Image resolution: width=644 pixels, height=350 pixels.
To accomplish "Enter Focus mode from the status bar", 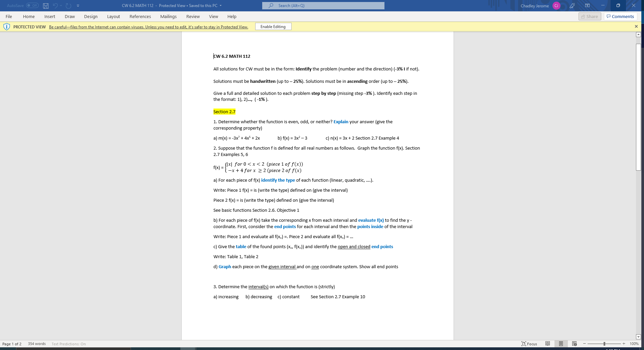I will click(x=529, y=344).
